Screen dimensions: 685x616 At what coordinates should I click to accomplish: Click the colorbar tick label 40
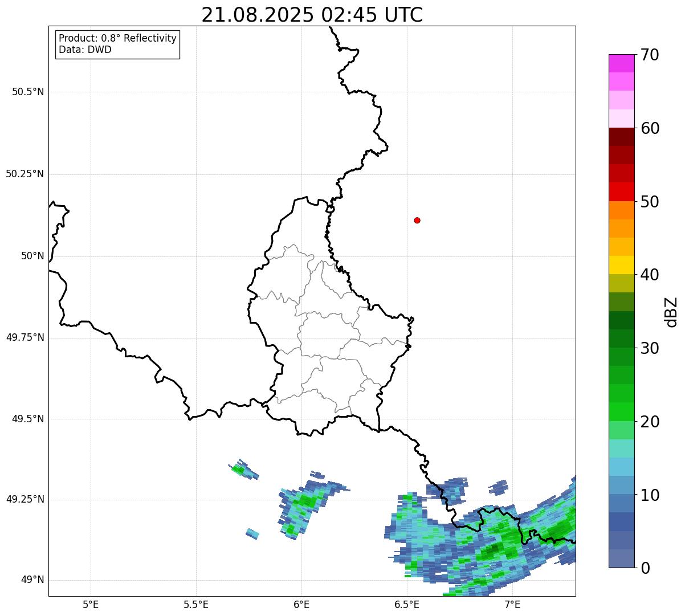[x=650, y=275]
